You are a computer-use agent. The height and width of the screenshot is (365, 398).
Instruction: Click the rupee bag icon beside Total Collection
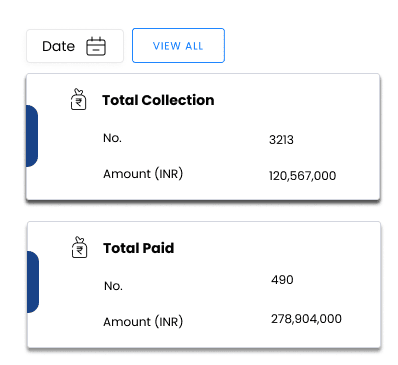coord(79,99)
